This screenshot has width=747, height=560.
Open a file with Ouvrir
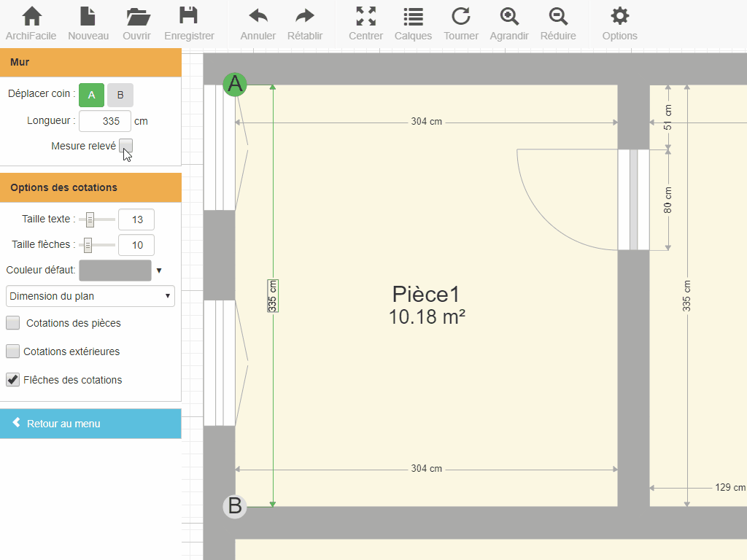(137, 23)
